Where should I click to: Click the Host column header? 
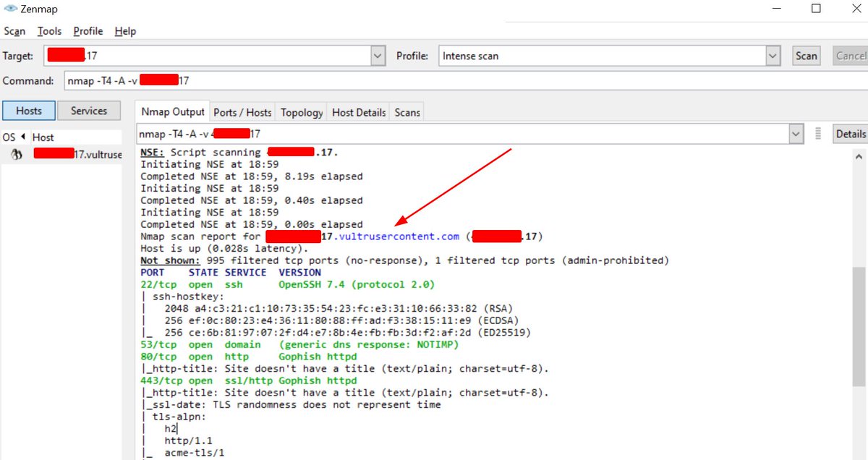[x=43, y=137]
